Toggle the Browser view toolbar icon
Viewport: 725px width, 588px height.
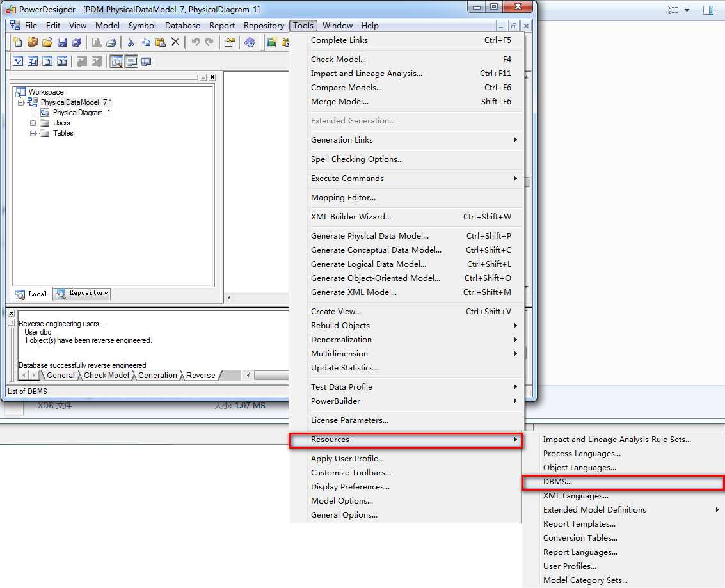[x=116, y=61]
